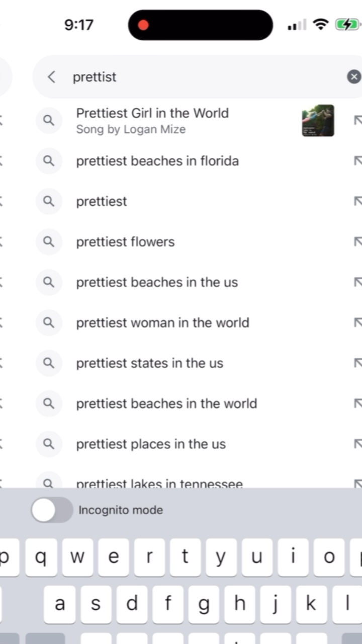The height and width of the screenshot is (644, 362).
Task: Tap the 'prettist' search input field
Action: [201, 77]
